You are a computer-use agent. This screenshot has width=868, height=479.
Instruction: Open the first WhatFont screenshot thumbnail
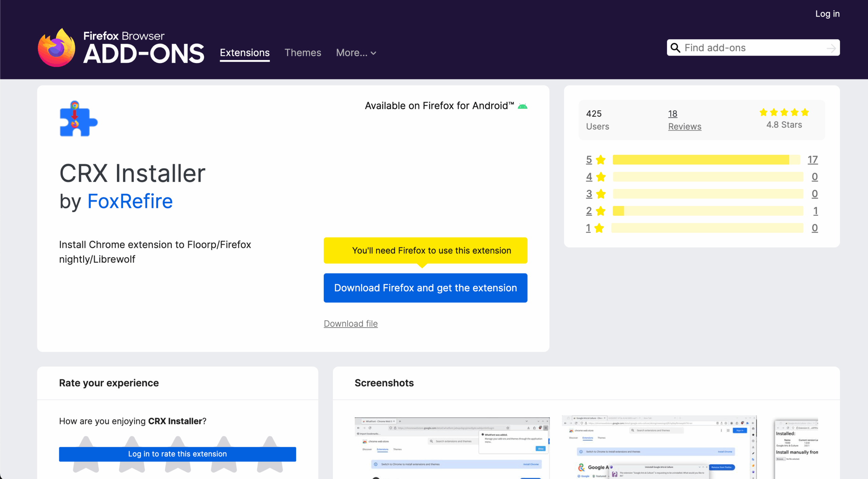coord(452,448)
